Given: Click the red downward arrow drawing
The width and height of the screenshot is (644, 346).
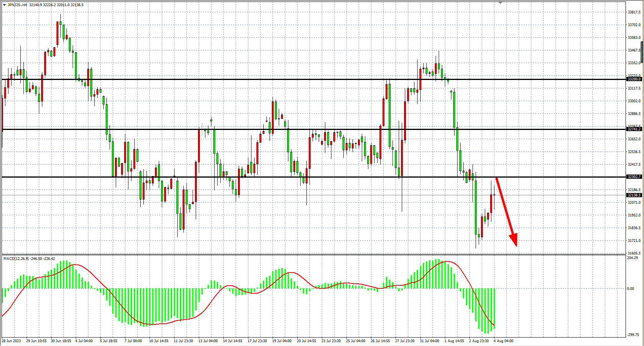Looking at the screenshot, I should point(506,211).
